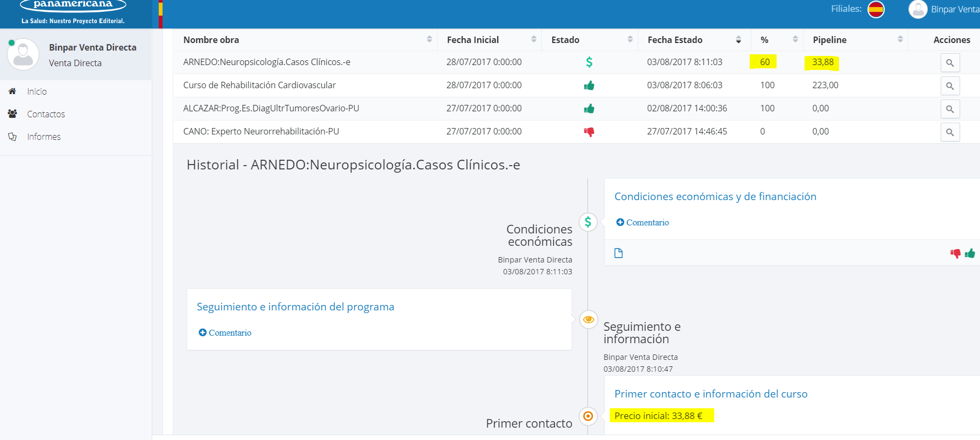Viewport: 980px width, 440px height.
Task: Click the Spain flag Filiales icon
Action: tap(876, 9)
